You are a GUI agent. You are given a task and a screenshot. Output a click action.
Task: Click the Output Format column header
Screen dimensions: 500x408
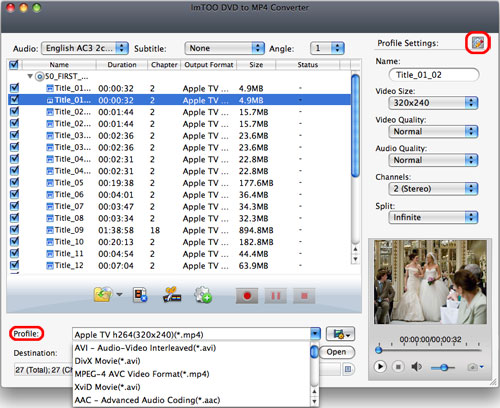point(209,65)
